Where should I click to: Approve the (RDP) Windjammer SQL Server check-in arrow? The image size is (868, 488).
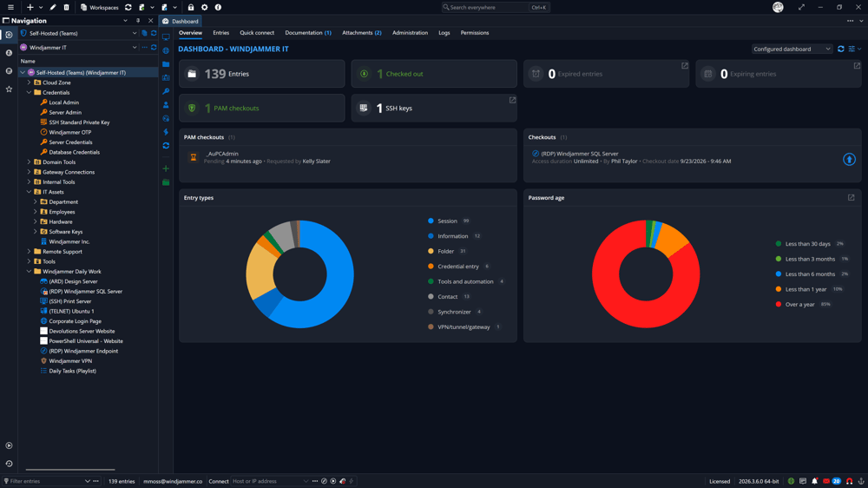(x=849, y=160)
